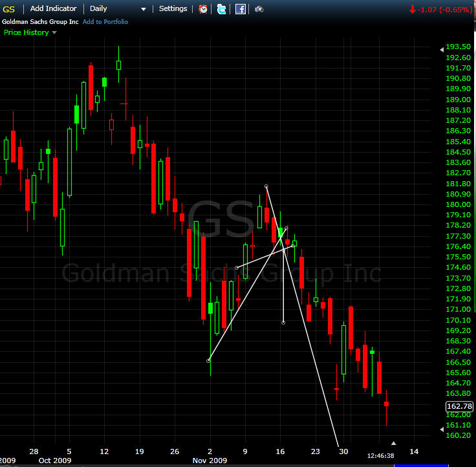Click the Add to Portfolio link
Image resolution: width=476 pixels, height=467 pixels.
pyautogui.click(x=105, y=22)
